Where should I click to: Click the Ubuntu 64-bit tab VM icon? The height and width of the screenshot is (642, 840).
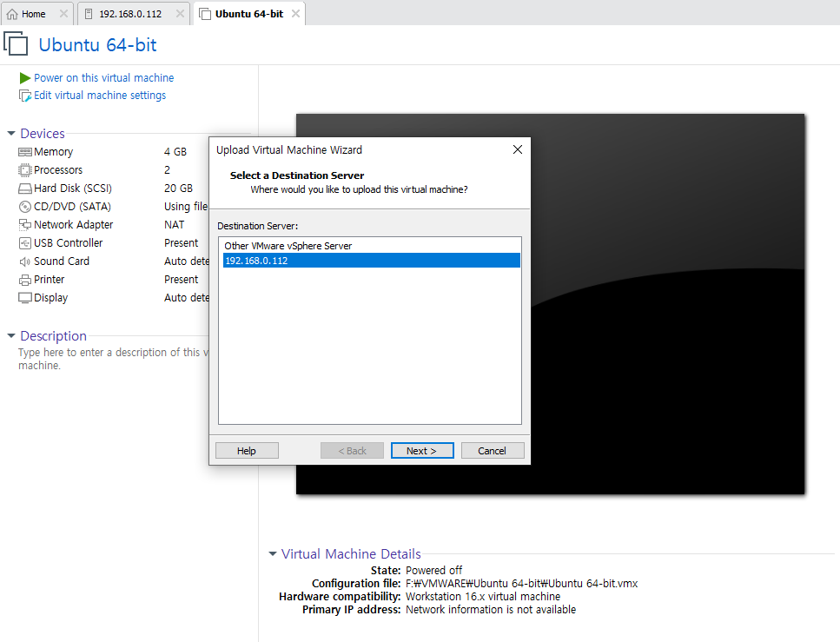[205, 14]
